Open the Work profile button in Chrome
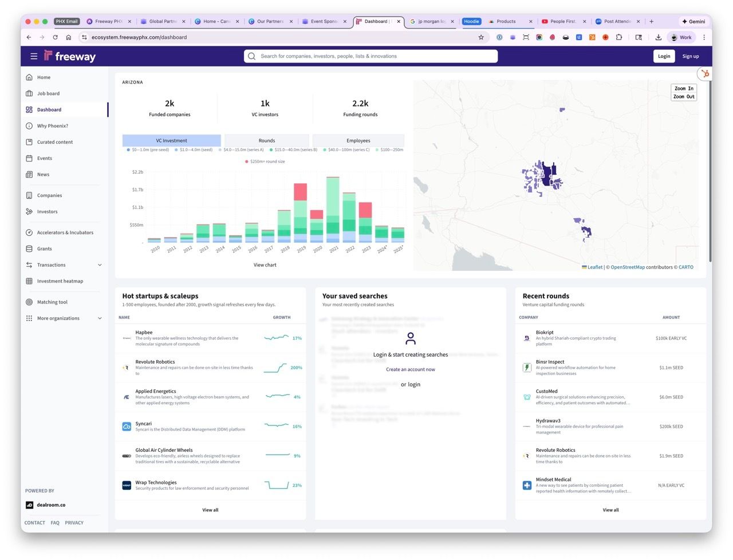Image resolution: width=733 pixels, height=560 pixels. click(x=681, y=37)
